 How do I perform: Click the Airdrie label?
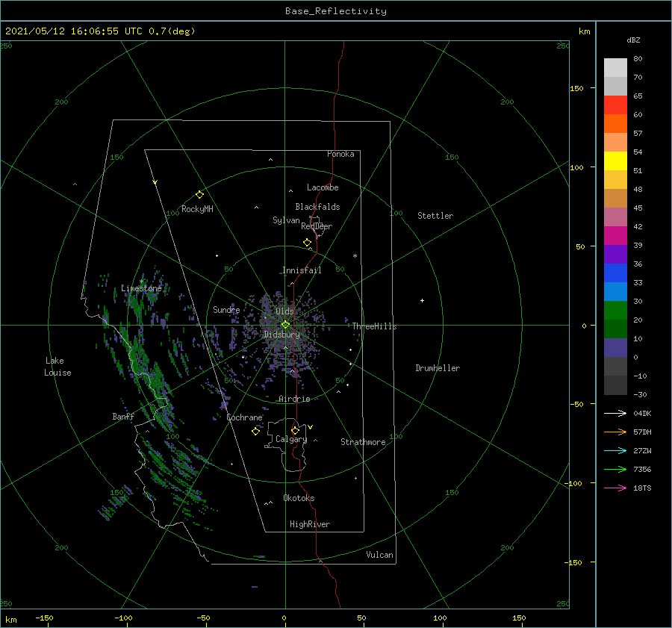294,399
